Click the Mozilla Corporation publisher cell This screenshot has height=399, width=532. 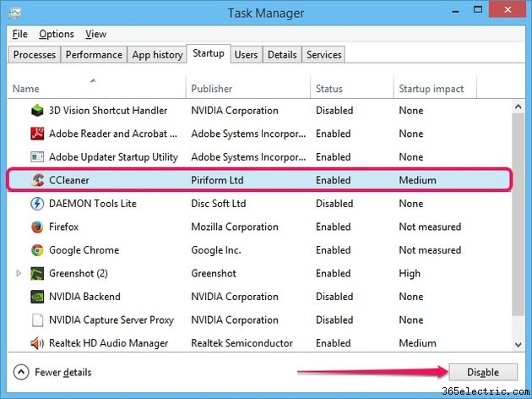coord(235,227)
